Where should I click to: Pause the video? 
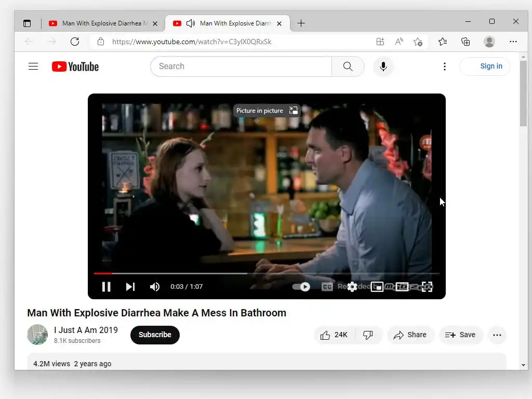(106, 287)
